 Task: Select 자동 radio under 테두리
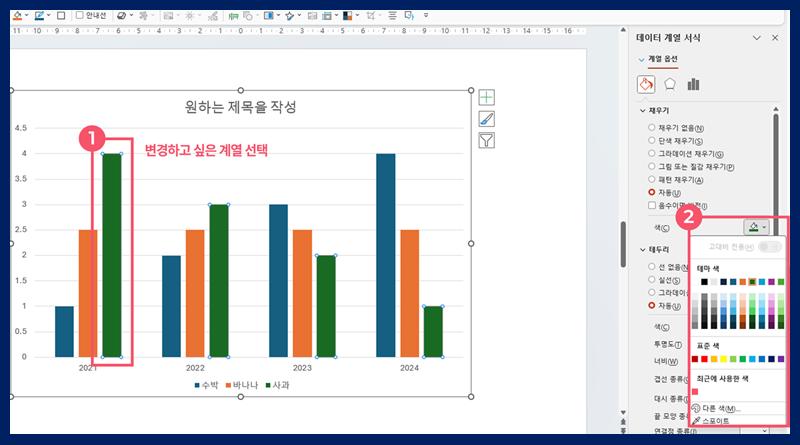(652, 305)
